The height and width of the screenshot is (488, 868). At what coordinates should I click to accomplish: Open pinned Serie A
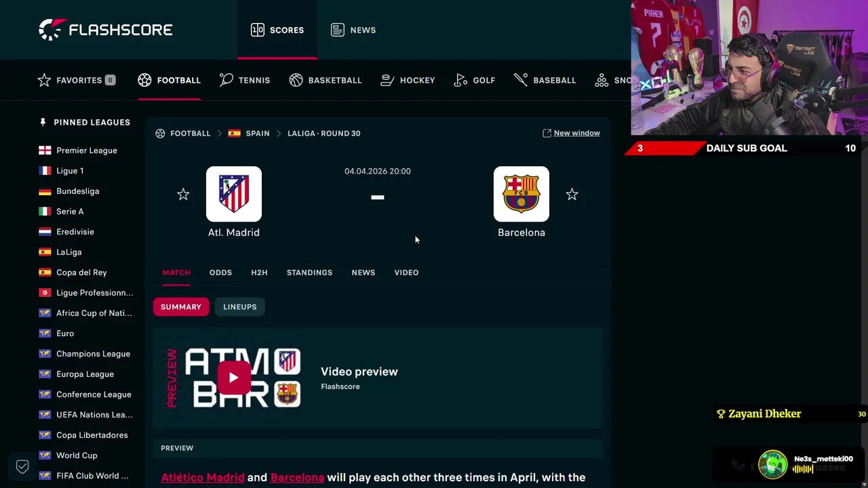[70, 211]
